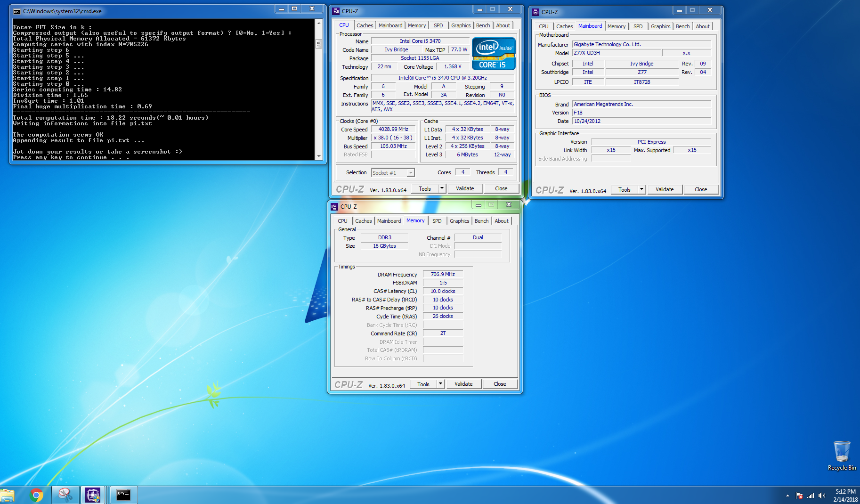Click Close button in Mainboard window
This screenshot has height=504, width=860.
coord(701,189)
